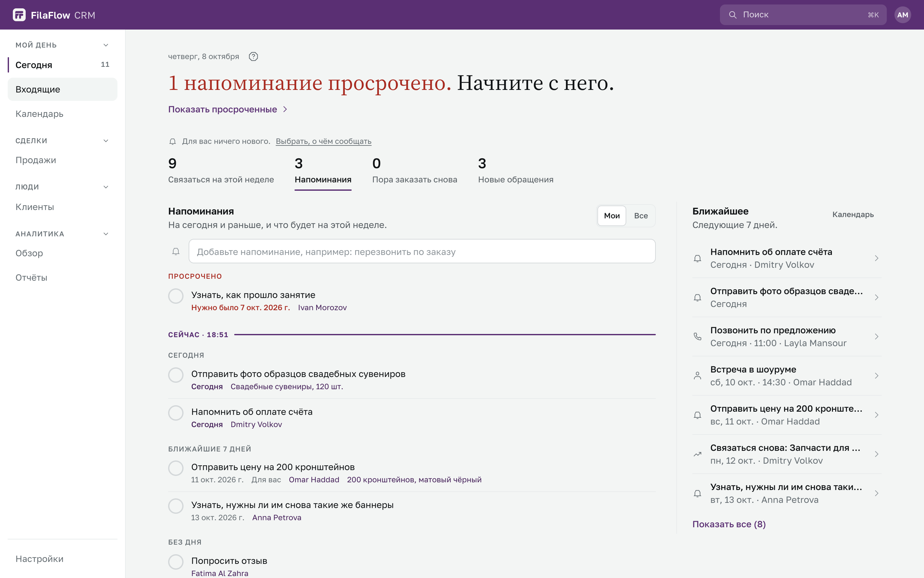Viewport: 924px width, 578px height.
Task: Open 'Настройки' in the sidebar
Action: pos(63,559)
